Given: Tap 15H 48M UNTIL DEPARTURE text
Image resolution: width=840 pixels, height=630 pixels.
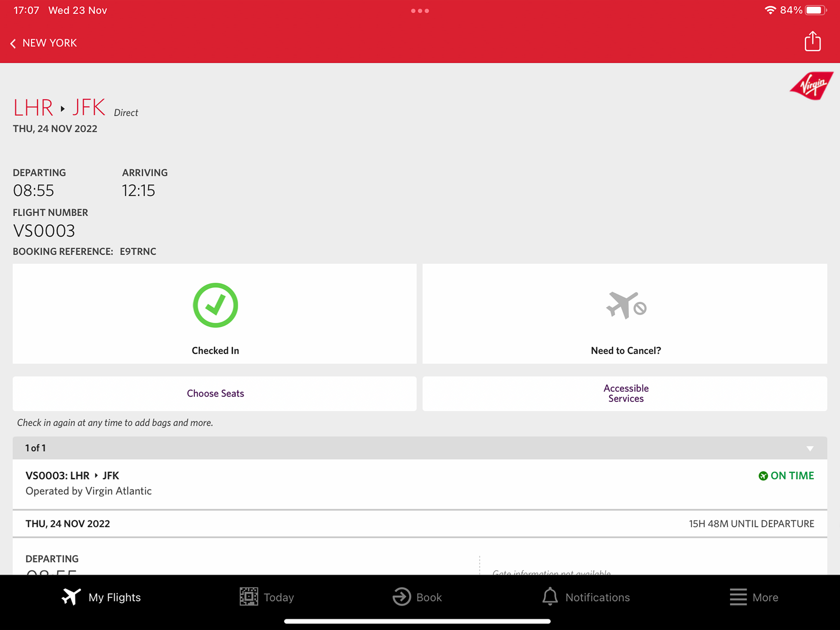Looking at the screenshot, I should tap(751, 524).
